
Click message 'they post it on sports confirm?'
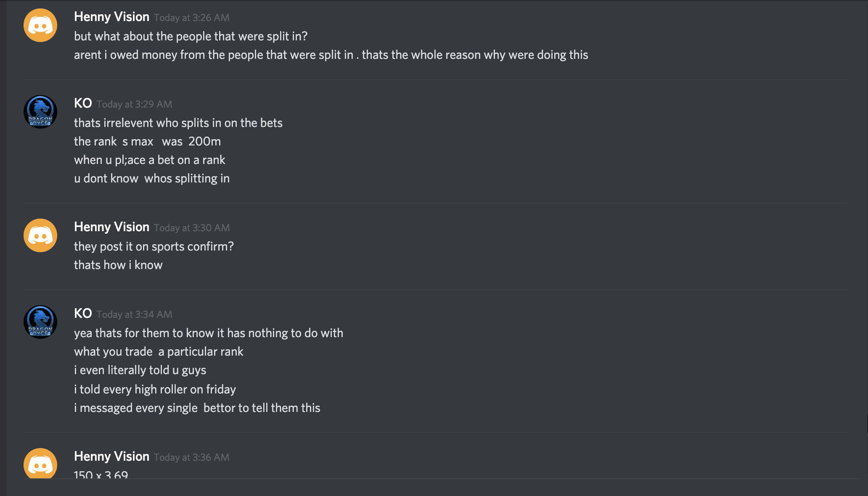(x=153, y=247)
